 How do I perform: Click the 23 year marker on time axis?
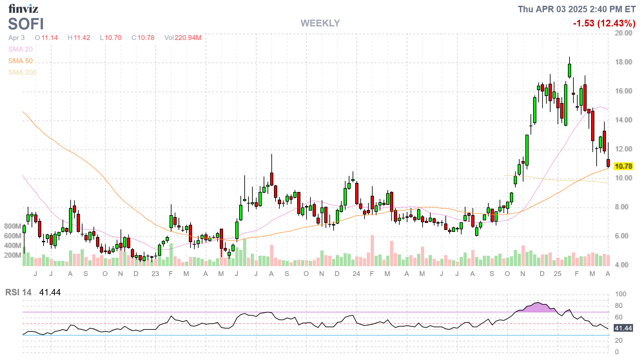[155, 274]
